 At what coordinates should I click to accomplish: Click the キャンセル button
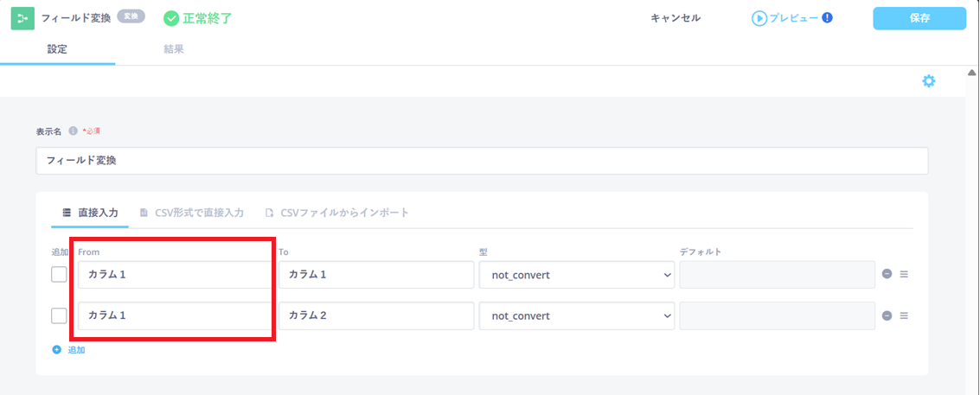tap(676, 18)
